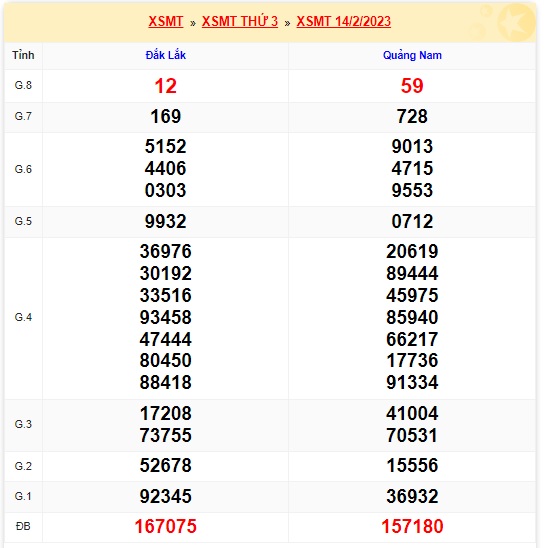Screen dimensions: 545x548
Task: Select Quảng Nam G.7 number 728
Action: [x=412, y=116]
